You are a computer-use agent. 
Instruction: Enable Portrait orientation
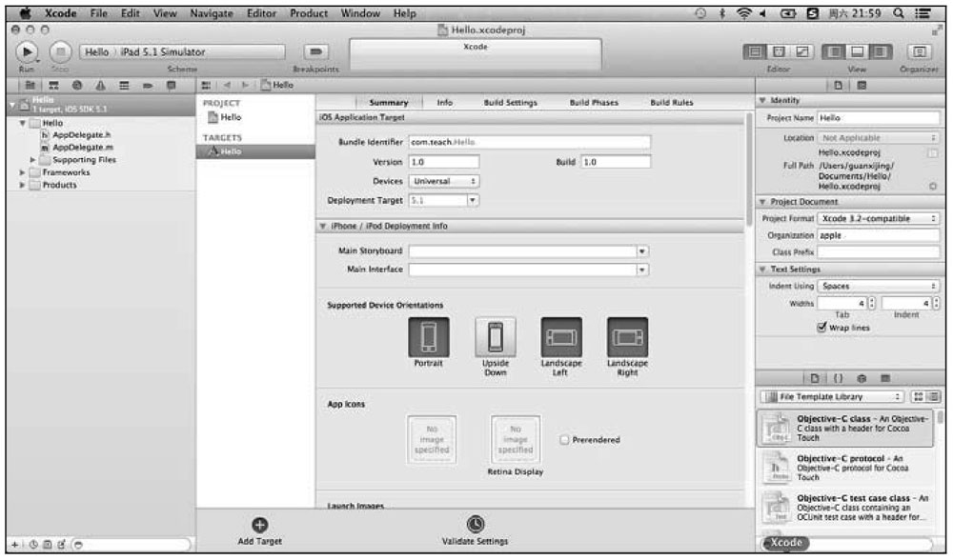pos(429,337)
